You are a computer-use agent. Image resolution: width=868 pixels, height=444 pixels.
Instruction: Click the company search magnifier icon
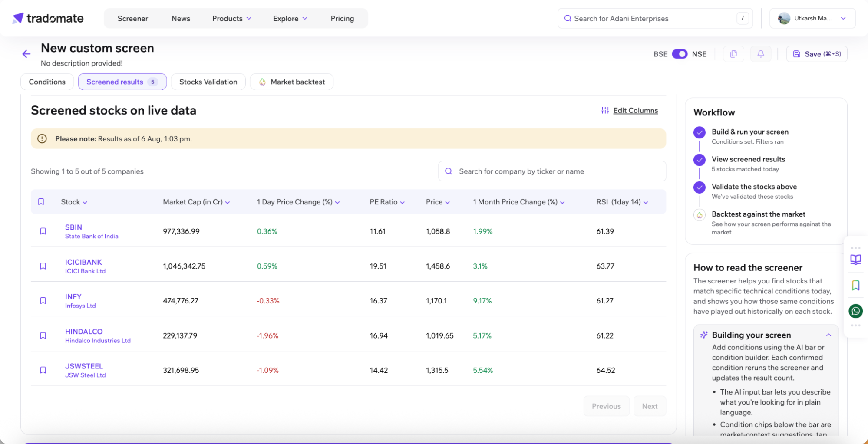pyautogui.click(x=449, y=171)
